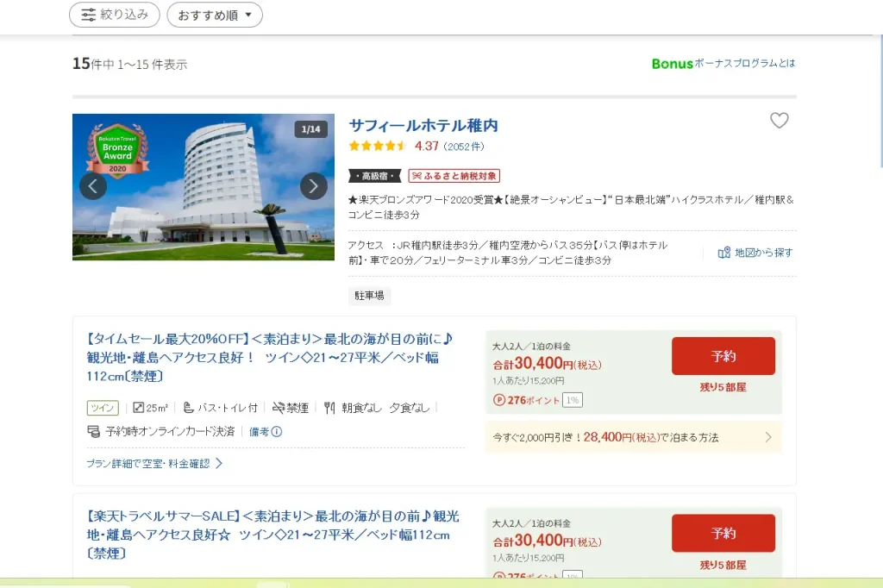Click the Bronze Award 2020 badge
Viewport: 883px width, 588px height.
117,151
